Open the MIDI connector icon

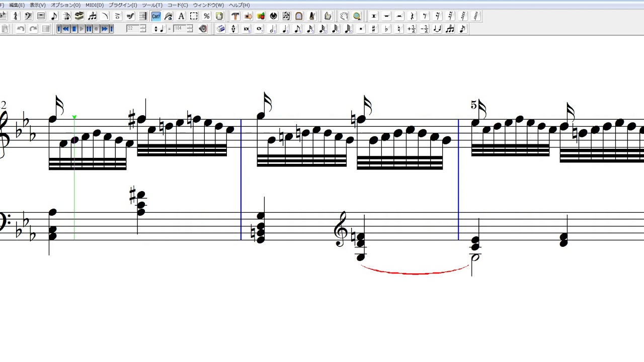tap(273, 16)
